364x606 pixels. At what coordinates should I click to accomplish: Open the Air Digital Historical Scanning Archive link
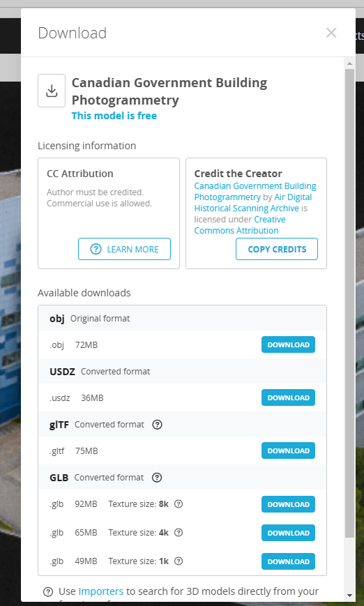[x=253, y=202]
